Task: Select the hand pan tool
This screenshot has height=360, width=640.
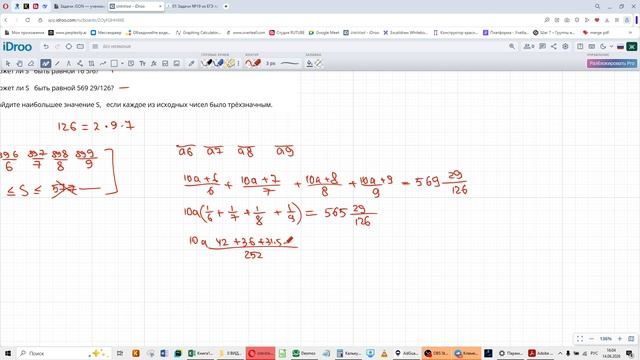Action: (x=19, y=63)
